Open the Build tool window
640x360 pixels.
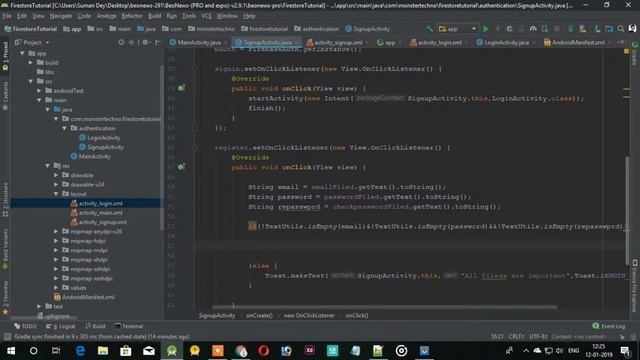(96, 326)
